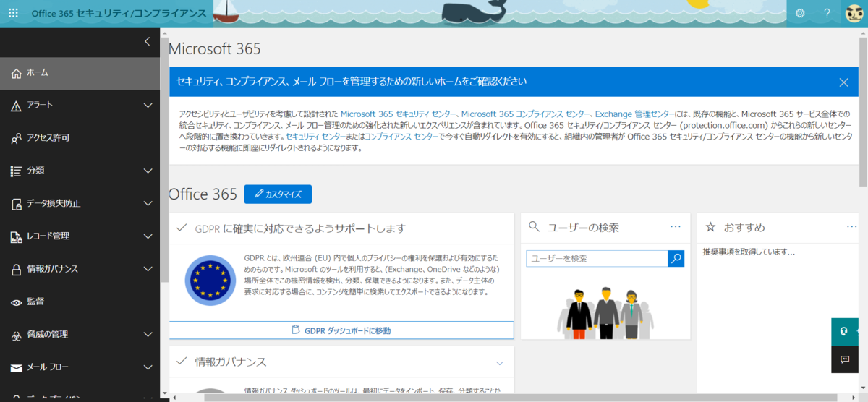Click the 情報ガバナンス padlock icon
Viewport: 868px width, 402px height.
click(16, 269)
